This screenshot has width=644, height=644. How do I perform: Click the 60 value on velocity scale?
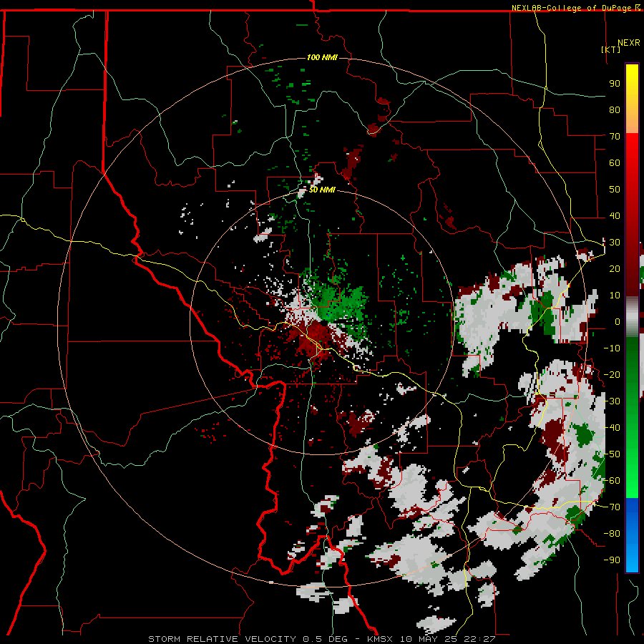point(615,162)
